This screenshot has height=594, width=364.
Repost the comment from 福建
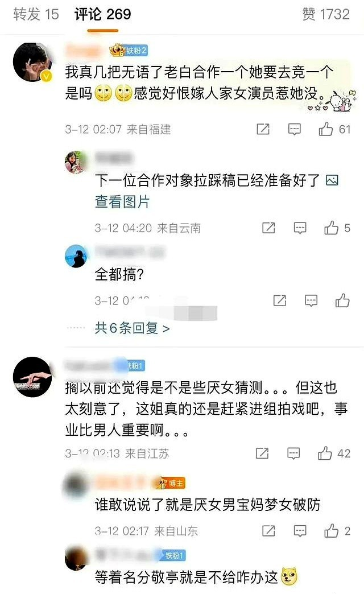[x=263, y=129]
